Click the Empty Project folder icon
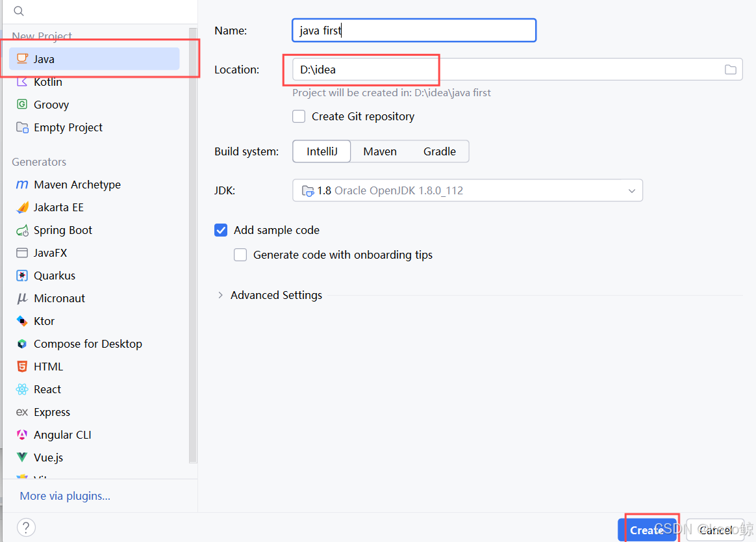 point(22,127)
